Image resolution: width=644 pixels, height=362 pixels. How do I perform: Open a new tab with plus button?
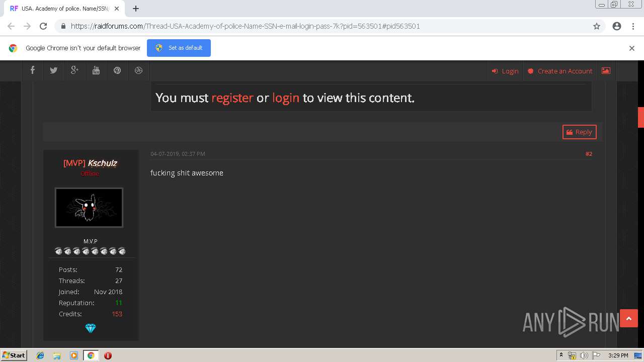click(135, 9)
